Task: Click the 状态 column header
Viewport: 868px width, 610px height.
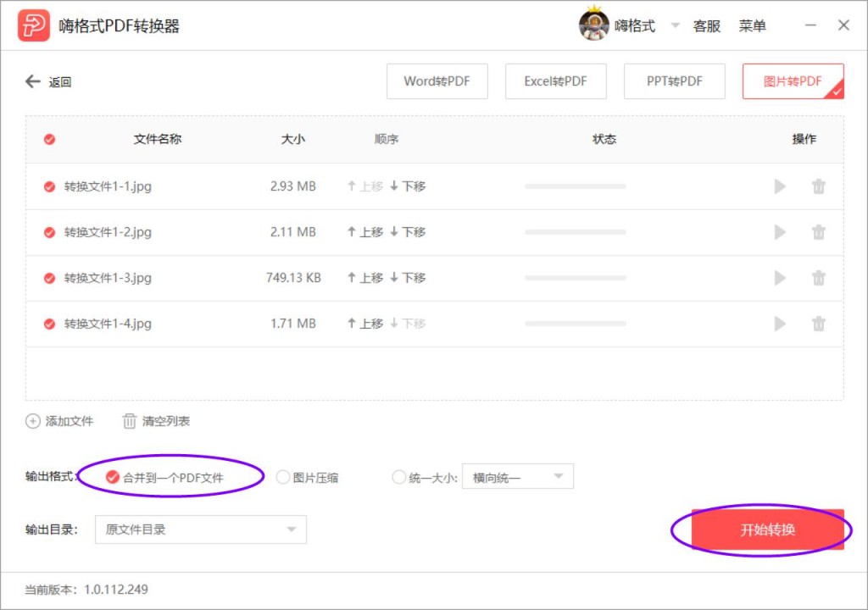Action: click(604, 139)
